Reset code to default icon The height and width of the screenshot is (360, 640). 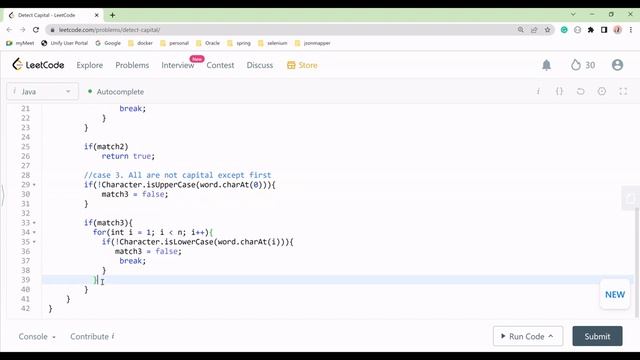pos(580,91)
